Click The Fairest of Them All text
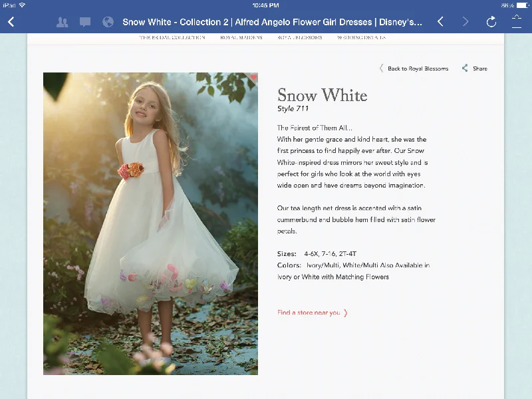The height and width of the screenshot is (399, 532). point(315,128)
